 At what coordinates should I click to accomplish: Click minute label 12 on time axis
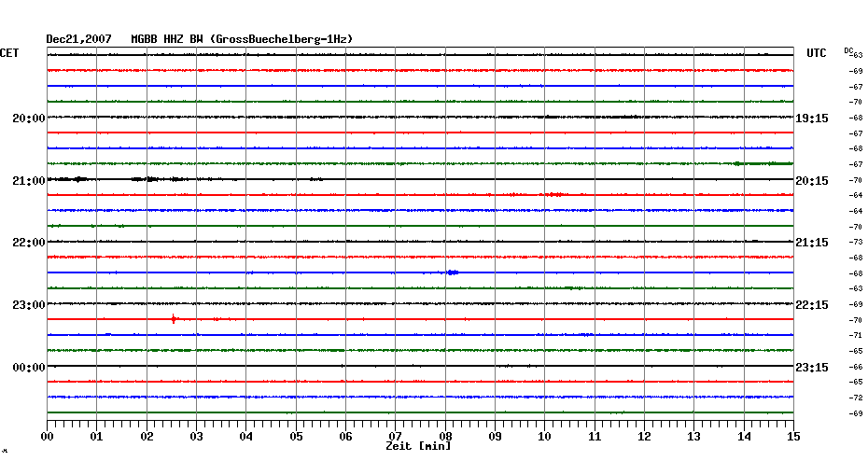click(644, 437)
